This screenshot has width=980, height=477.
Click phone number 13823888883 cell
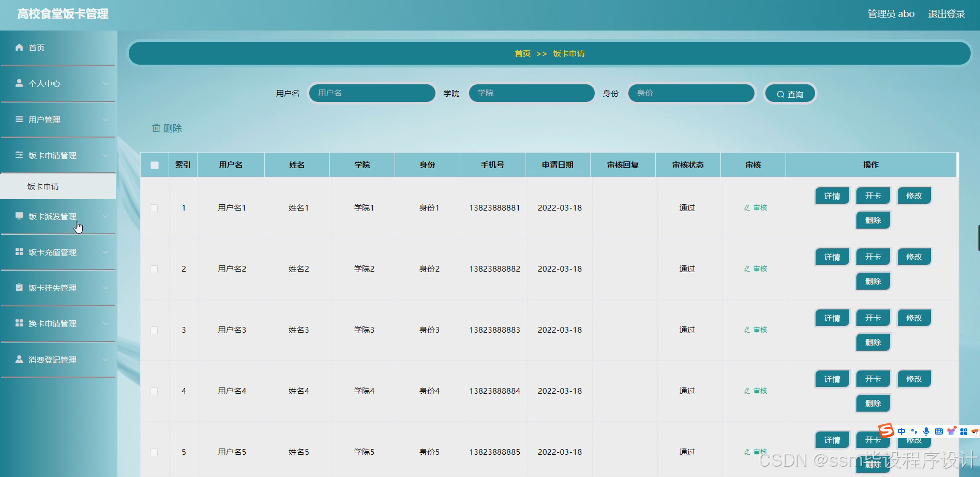click(494, 330)
